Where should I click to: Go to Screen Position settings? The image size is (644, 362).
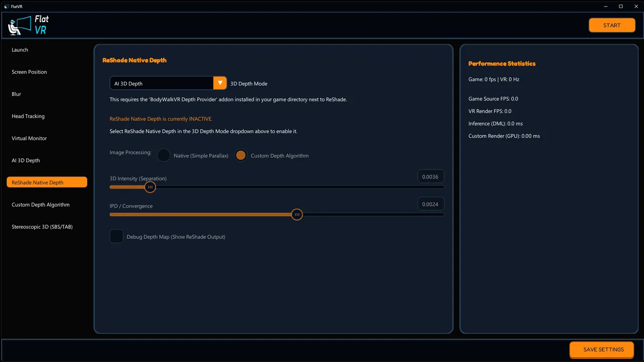click(x=47, y=72)
